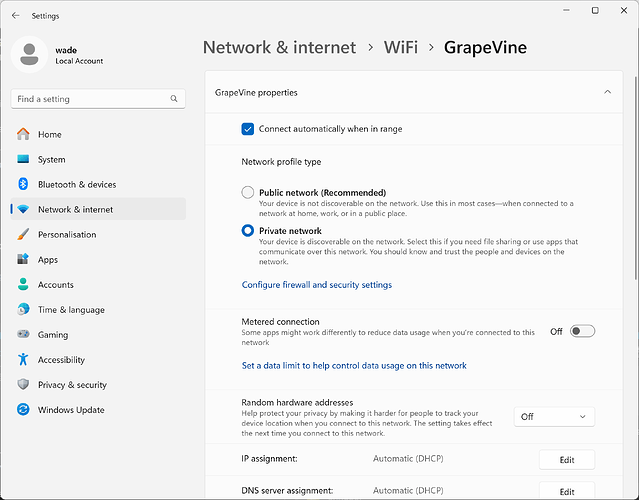Image resolution: width=639 pixels, height=500 pixels.
Task: Select Private network radio button
Action: 247,231
